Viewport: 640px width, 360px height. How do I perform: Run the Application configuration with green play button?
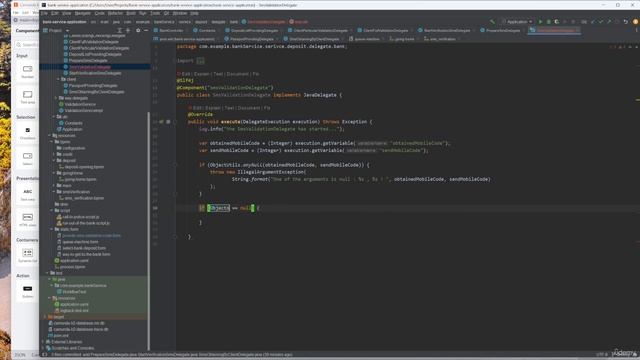click(x=540, y=22)
